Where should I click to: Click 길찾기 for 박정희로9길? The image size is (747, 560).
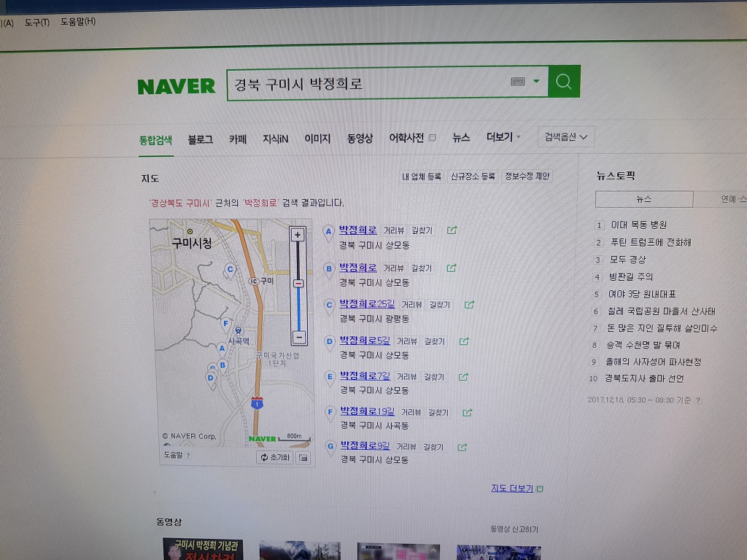[433, 447]
